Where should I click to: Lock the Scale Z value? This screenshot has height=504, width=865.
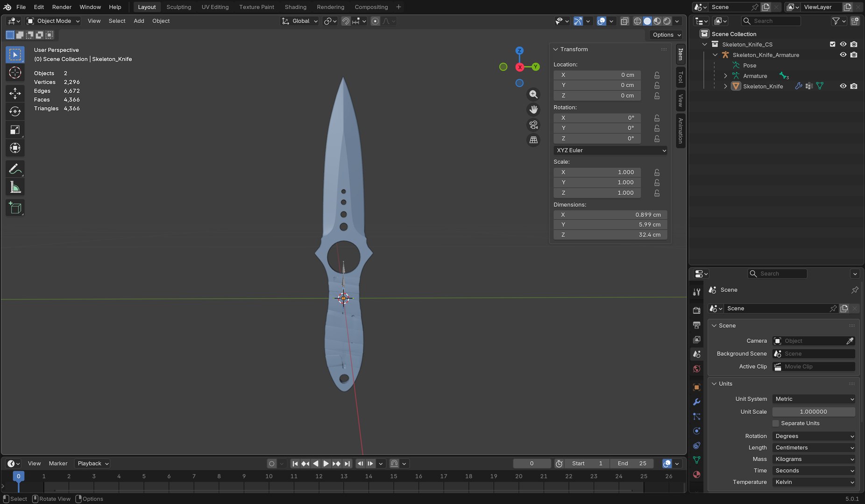(x=657, y=193)
